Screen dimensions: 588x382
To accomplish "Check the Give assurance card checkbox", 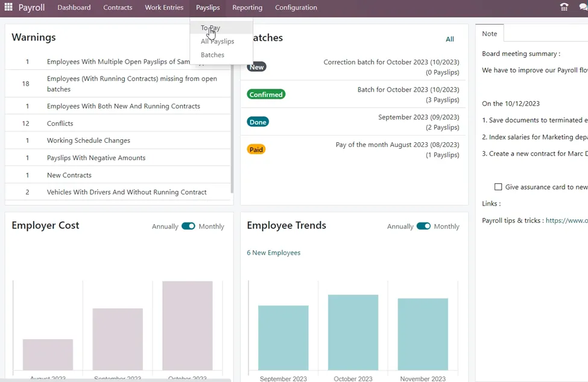I will click(498, 187).
